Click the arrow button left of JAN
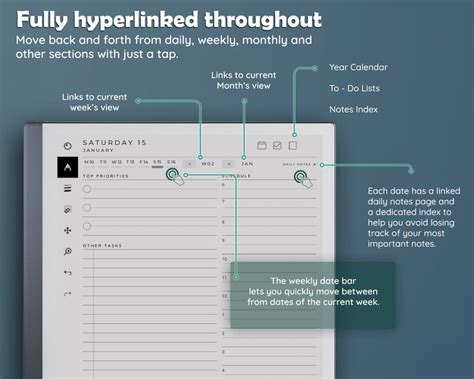Viewport: 474px width, 379px height. point(229,164)
